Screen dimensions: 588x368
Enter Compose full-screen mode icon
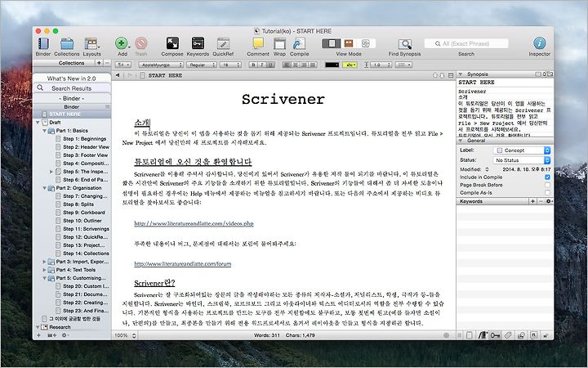[172, 43]
